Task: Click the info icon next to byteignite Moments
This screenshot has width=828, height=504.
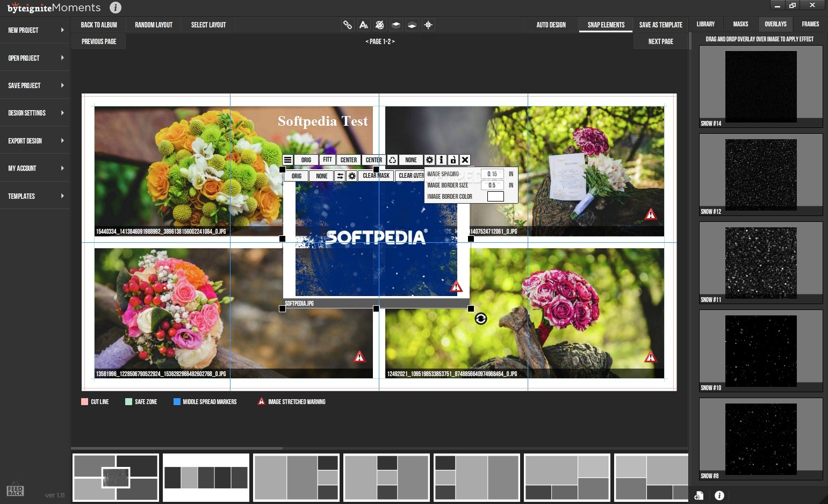Action: coord(116,8)
